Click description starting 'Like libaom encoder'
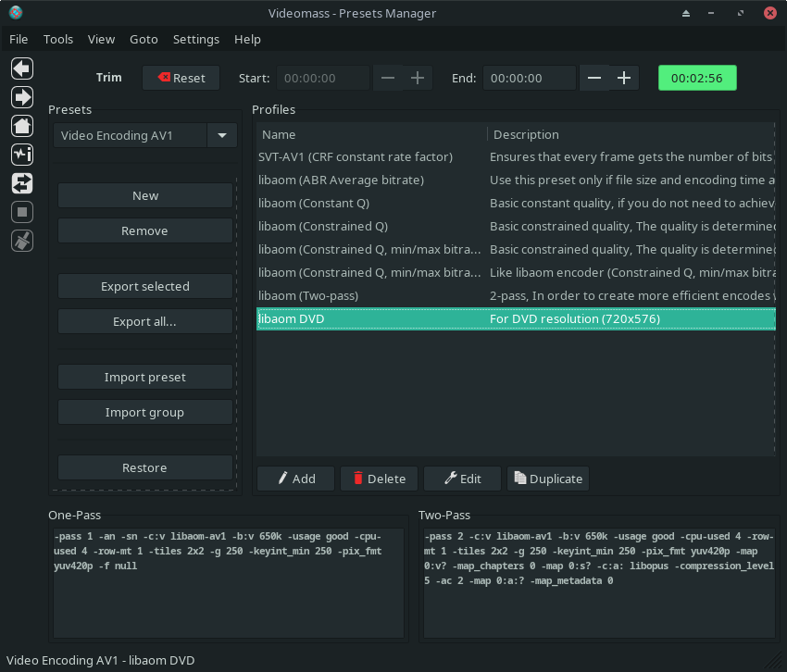 click(x=632, y=272)
